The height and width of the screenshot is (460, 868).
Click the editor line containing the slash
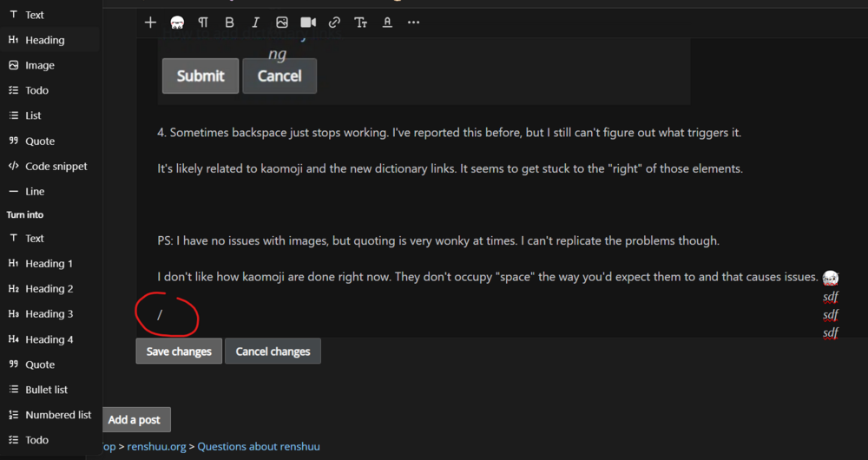click(161, 315)
